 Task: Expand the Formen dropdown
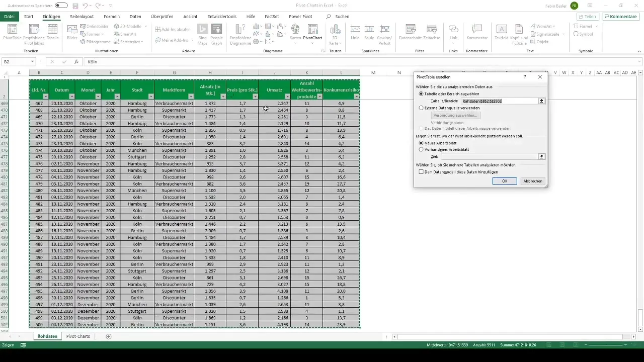coord(102,34)
